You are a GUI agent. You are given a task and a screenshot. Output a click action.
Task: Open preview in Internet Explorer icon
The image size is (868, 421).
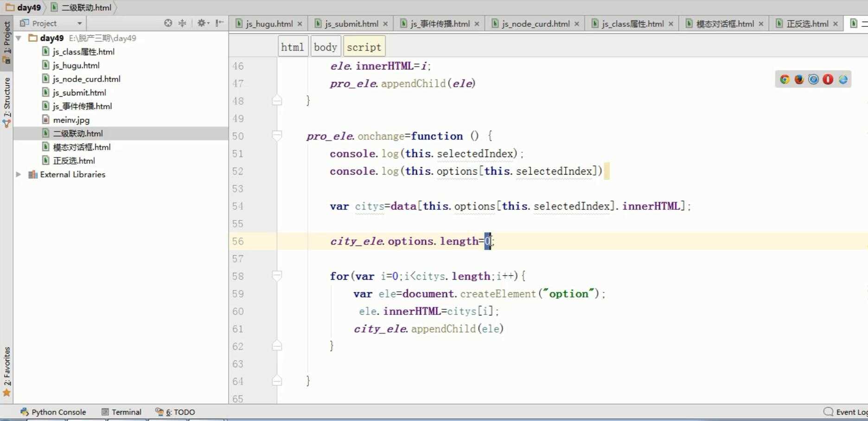coord(843,79)
